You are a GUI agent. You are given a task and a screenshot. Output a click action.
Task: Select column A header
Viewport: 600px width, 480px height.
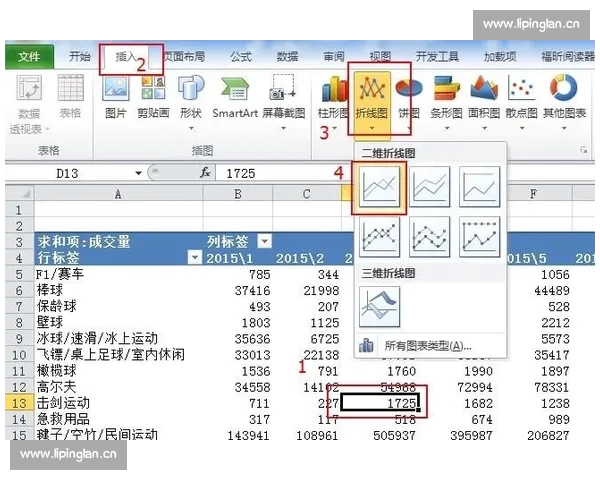click(118, 194)
